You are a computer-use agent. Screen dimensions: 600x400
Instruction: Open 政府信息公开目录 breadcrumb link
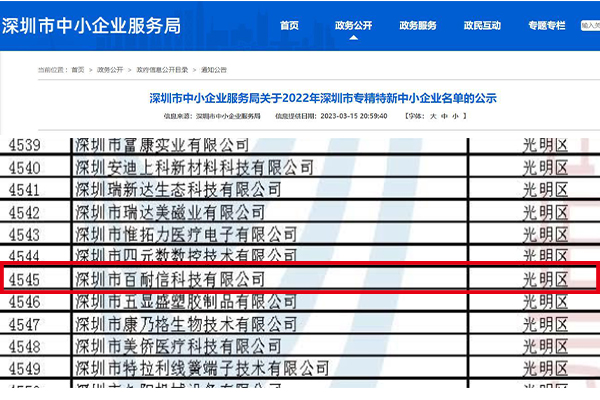(162, 70)
